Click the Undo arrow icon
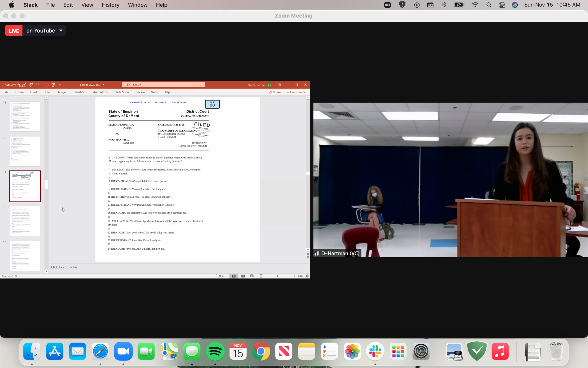The image size is (588, 368). click(x=38, y=85)
